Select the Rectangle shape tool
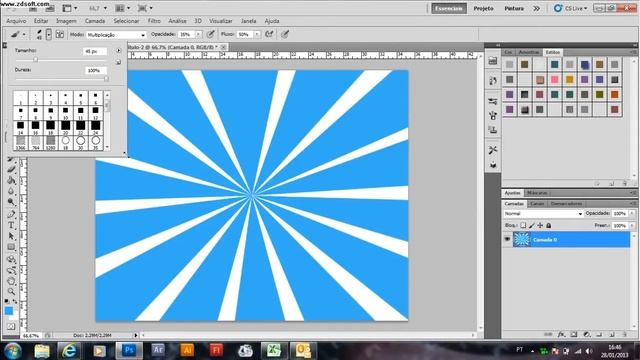Viewport: 640px width, 360px height. (11, 247)
